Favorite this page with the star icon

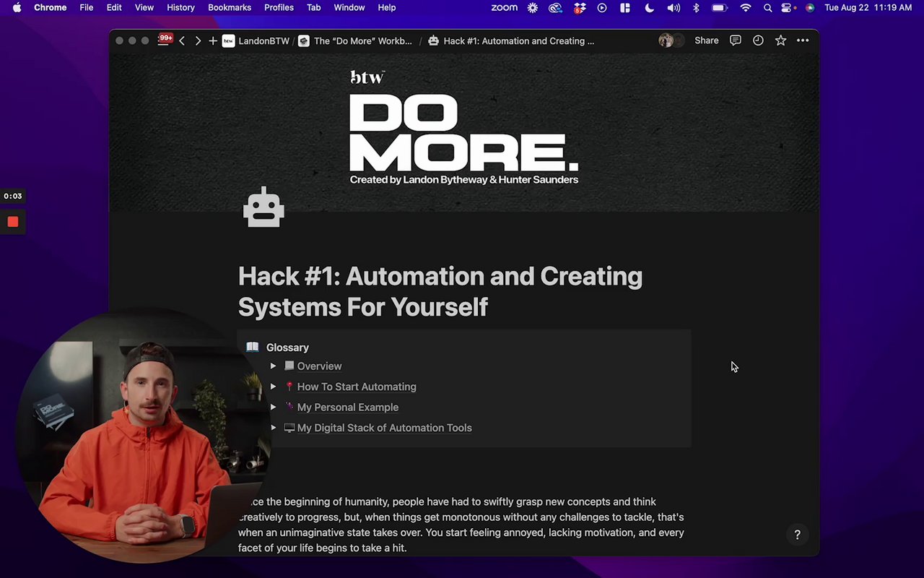click(x=780, y=40)
